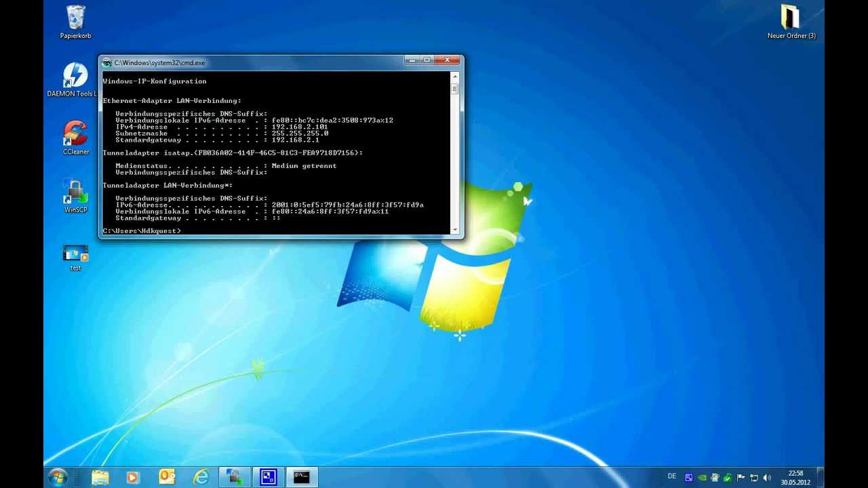Viewport: 868px width, 488px height.
Task: Click the green checkmark tray icon
Action: tap(727, 478)
